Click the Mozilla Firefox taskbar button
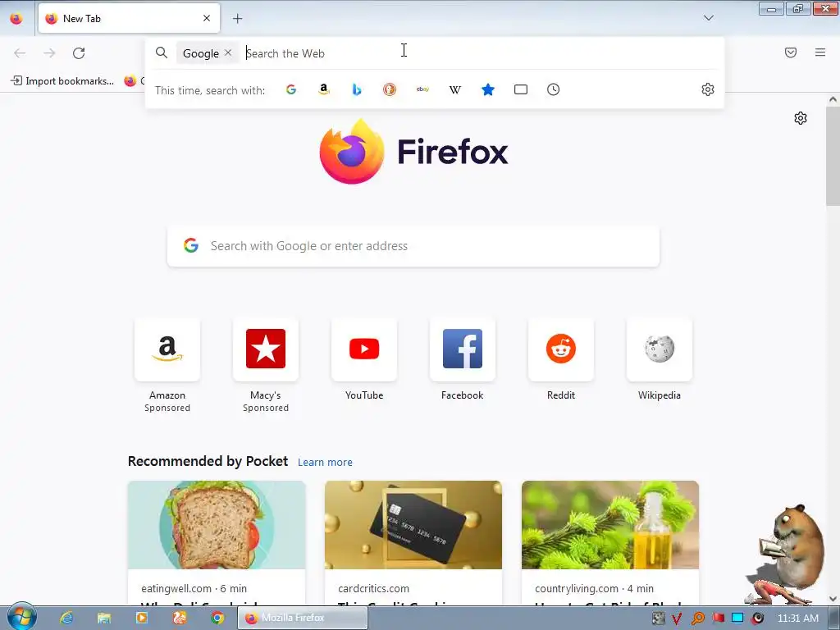Viewport: 840px width, 630px height. tap(303, 618)
